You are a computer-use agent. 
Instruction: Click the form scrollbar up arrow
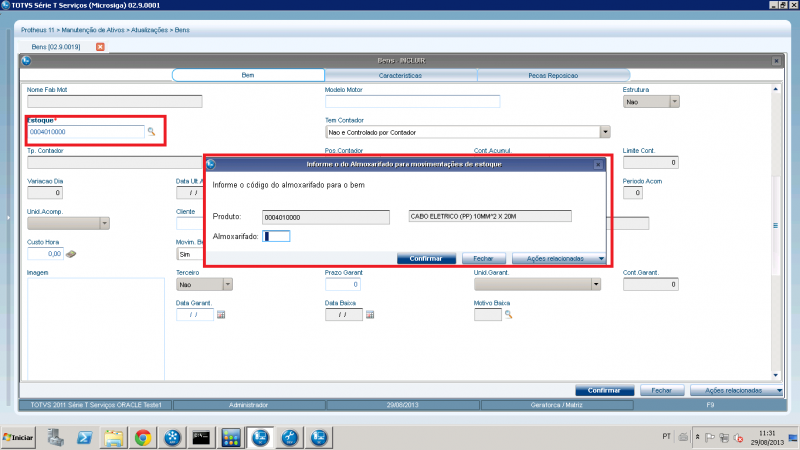(776, 89)
